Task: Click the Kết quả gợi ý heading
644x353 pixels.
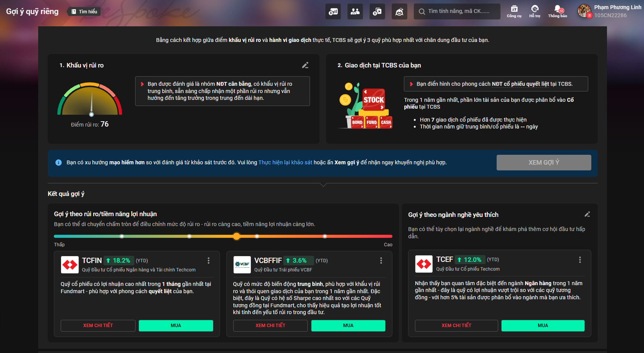Action: point(66,194)
